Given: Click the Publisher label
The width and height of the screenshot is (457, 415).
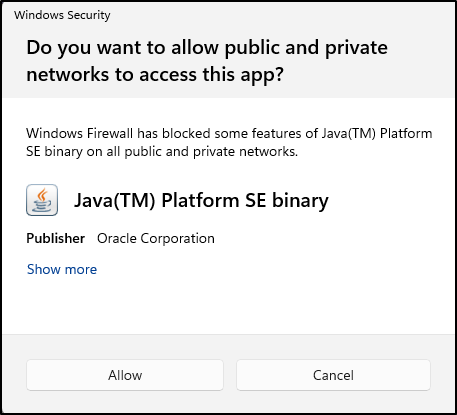Looking at the screenshot, I should pos(56,238).
